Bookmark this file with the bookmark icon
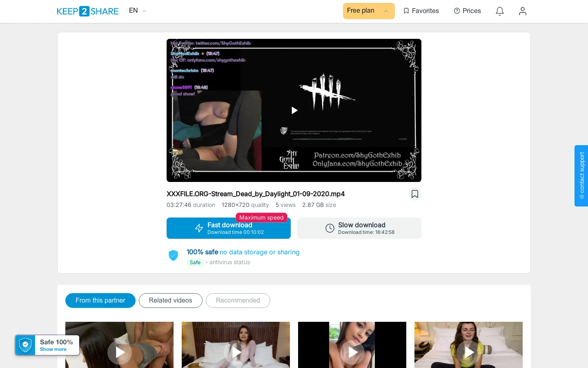 [415, 194]
